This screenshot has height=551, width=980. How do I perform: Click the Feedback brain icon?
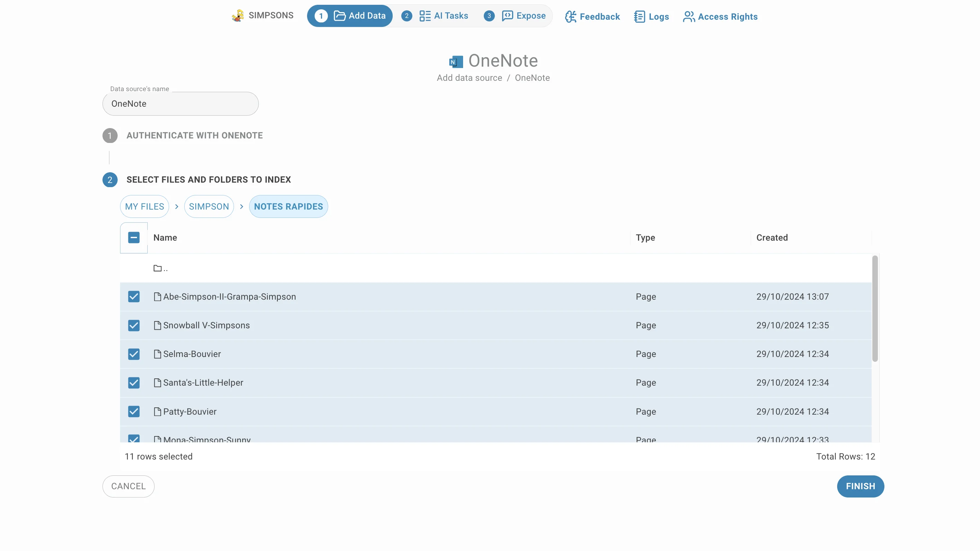571,17
